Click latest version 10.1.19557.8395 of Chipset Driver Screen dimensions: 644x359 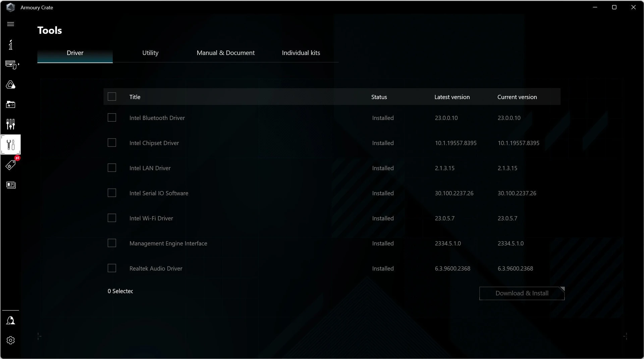click(455, 143)
